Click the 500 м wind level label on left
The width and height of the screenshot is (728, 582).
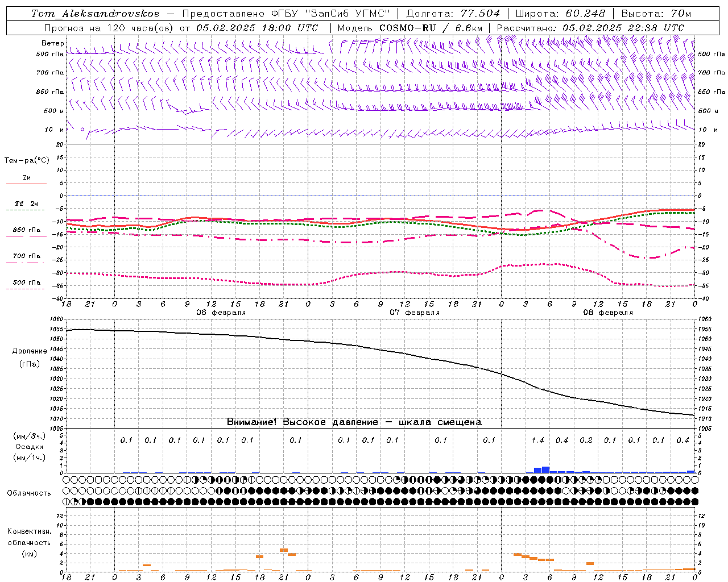pyautogui.click(x=54, y=111)
